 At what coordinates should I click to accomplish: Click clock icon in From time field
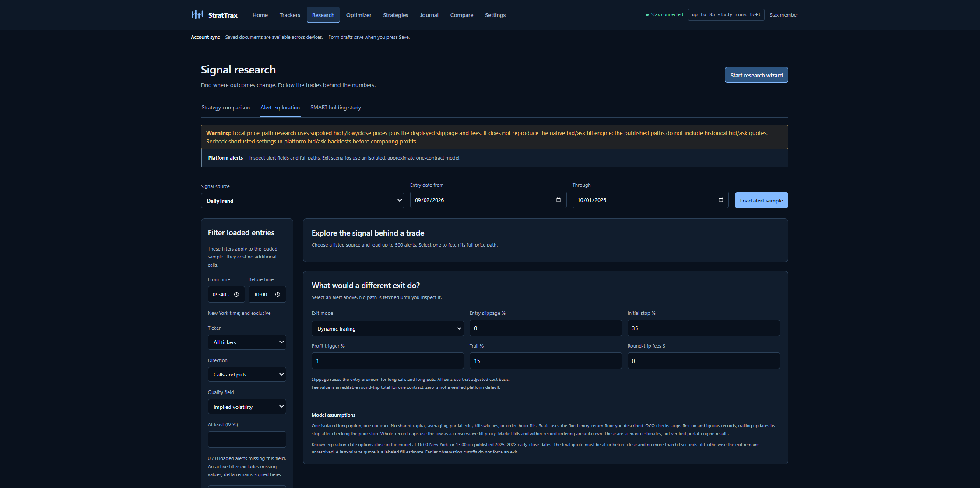click(x=236, y=295)
